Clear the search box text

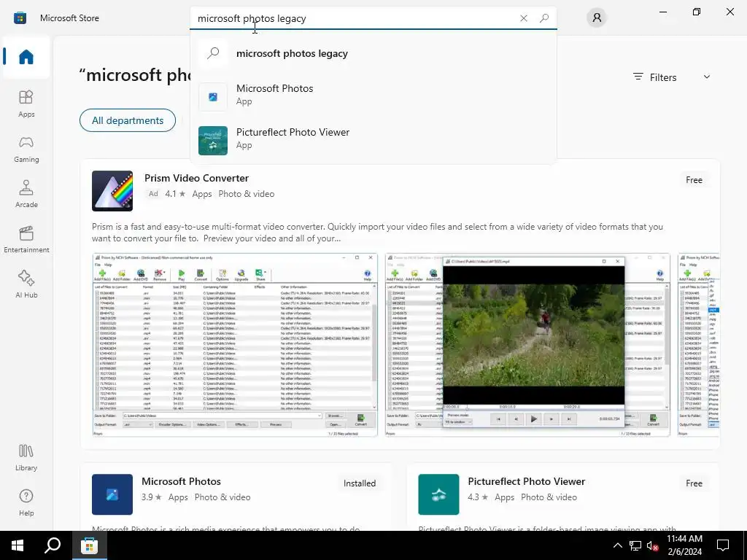(x=524, y=18)
